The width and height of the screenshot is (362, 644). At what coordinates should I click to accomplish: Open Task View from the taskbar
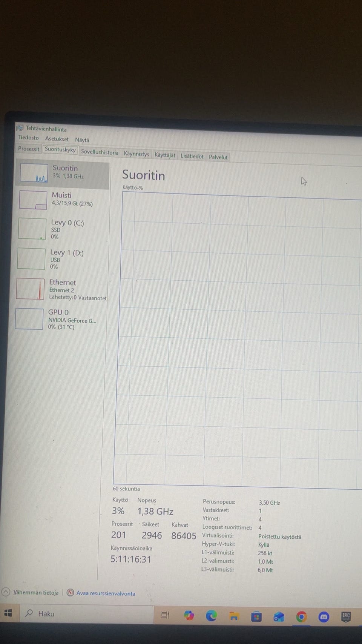(165, 615)
